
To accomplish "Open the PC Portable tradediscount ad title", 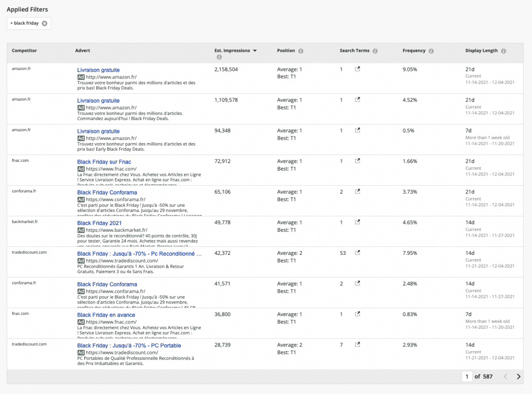I will point(129,345).
